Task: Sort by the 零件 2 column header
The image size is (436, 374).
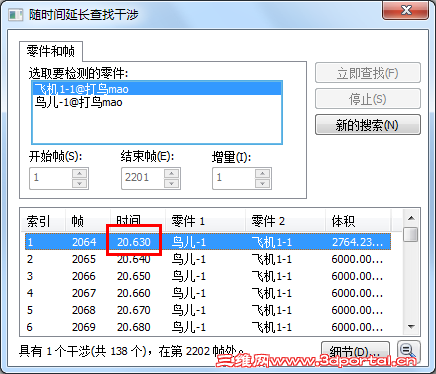Action: (286, 220)
